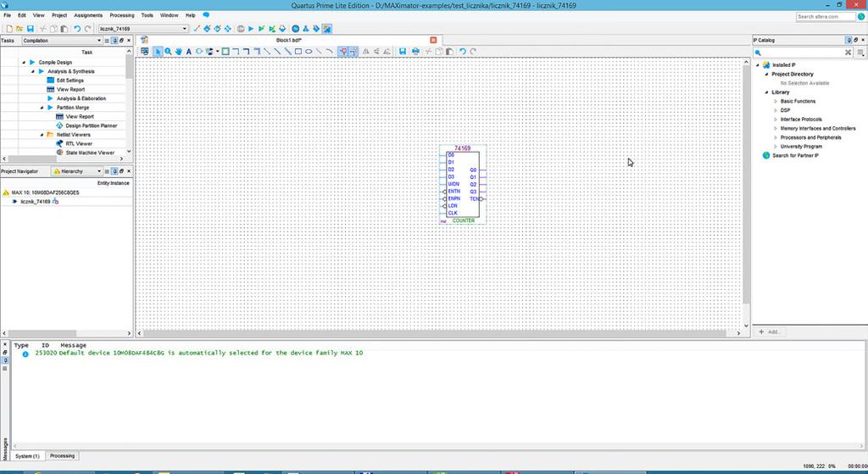This screenshot has width=868, height=474.
Task: Click the Open file folder icon
Action: 19,29
